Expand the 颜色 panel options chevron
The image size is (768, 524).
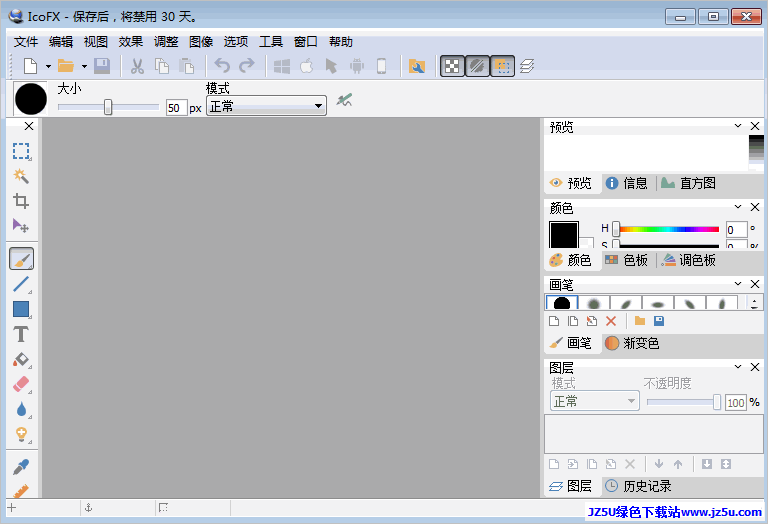[738, 207]
